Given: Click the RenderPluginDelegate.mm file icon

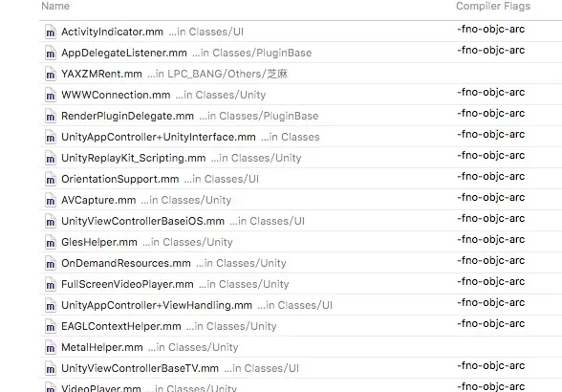Looking at the screenshot, I should point(51,117).
